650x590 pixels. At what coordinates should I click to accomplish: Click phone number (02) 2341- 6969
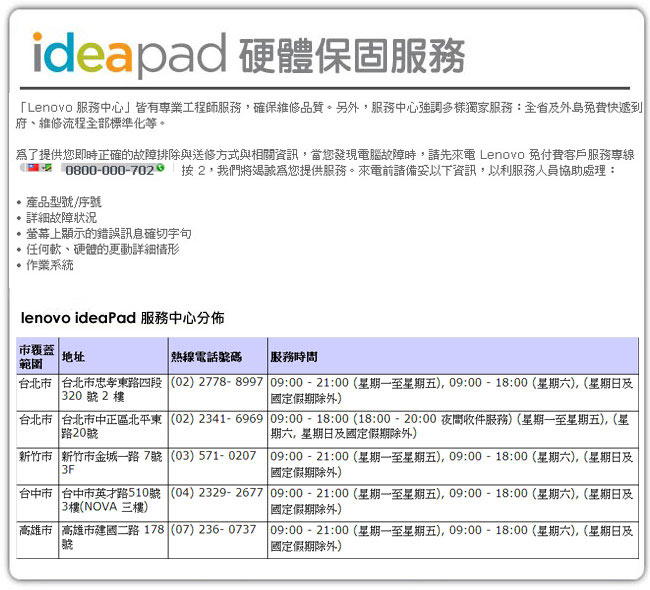tap(217, 419)
